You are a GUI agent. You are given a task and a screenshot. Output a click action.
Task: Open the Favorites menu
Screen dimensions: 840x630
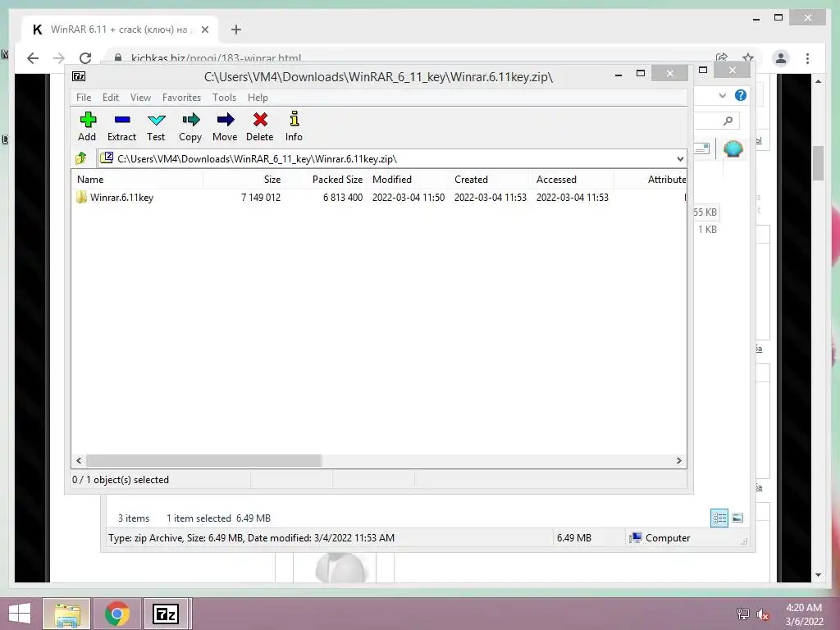click(x=181, y=98)
